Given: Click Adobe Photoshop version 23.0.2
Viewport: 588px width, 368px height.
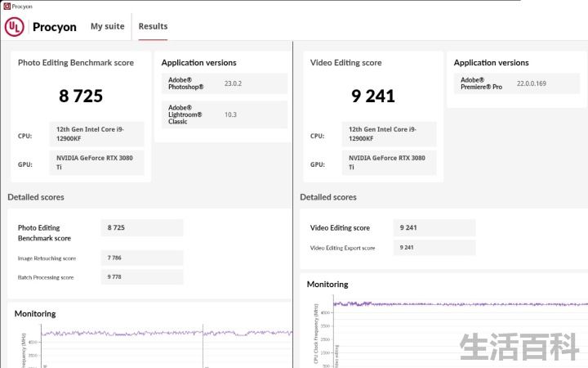Looking at the screenshot, I should tap(233, 83).
